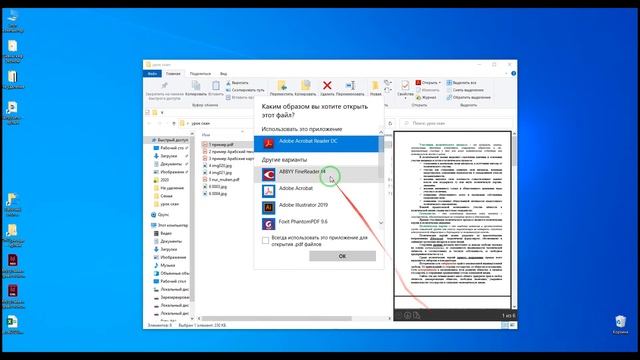Select the file 4 img021.jpg
The height and width of the screenshot is (360, 640).
(220, 173)
